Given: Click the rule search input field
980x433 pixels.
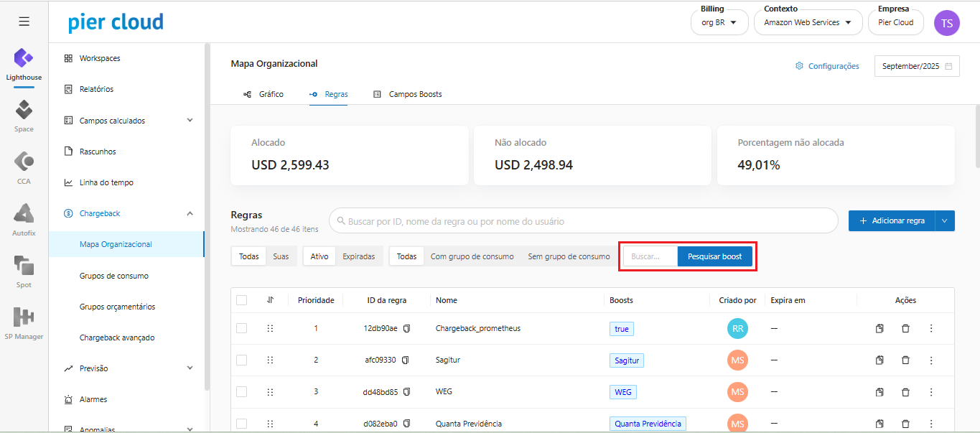Looking at the screenshot, I should tap(583, 221).
